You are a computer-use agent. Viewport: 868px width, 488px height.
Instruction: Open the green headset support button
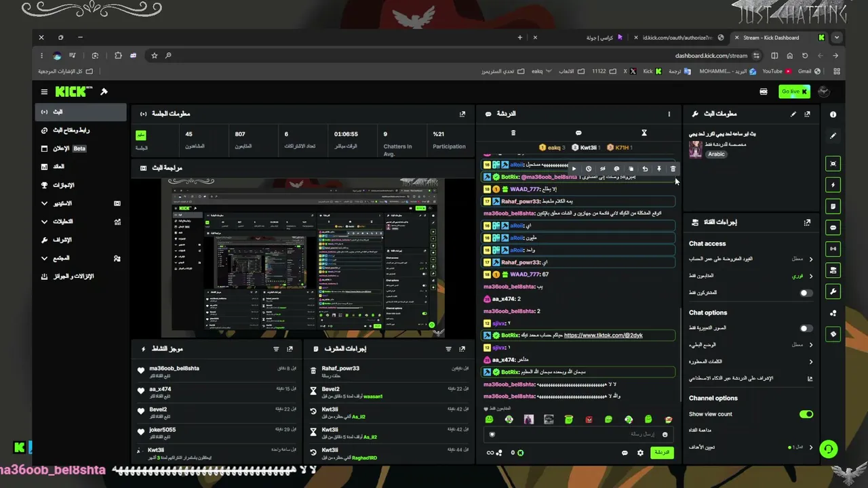click(828, 449)
